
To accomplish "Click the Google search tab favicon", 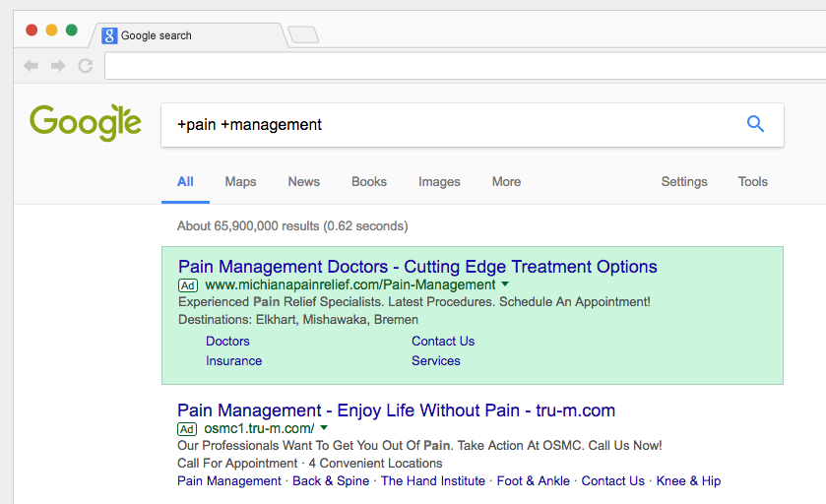I will pyautogui.click(x=109, y=35).
